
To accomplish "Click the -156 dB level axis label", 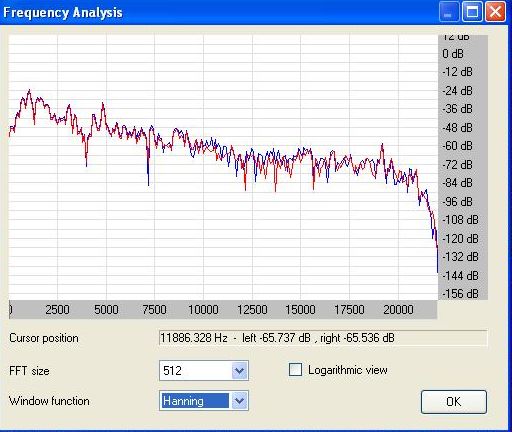I will point(460,294).
